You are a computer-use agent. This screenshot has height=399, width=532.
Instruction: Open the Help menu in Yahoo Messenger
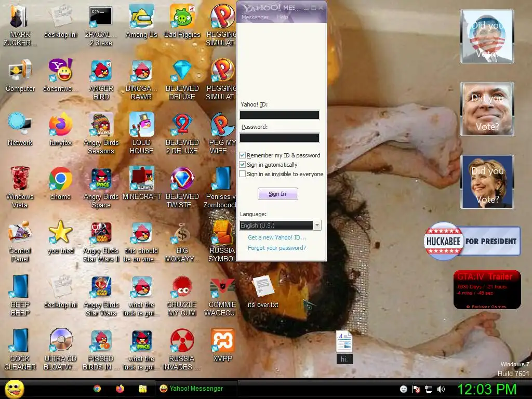click(282, 17)
